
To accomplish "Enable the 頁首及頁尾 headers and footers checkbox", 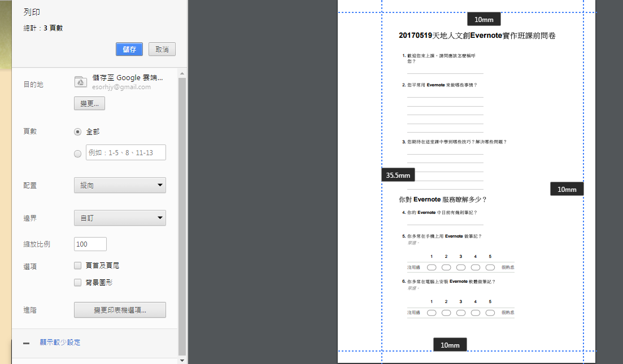I will coord(78,266).
